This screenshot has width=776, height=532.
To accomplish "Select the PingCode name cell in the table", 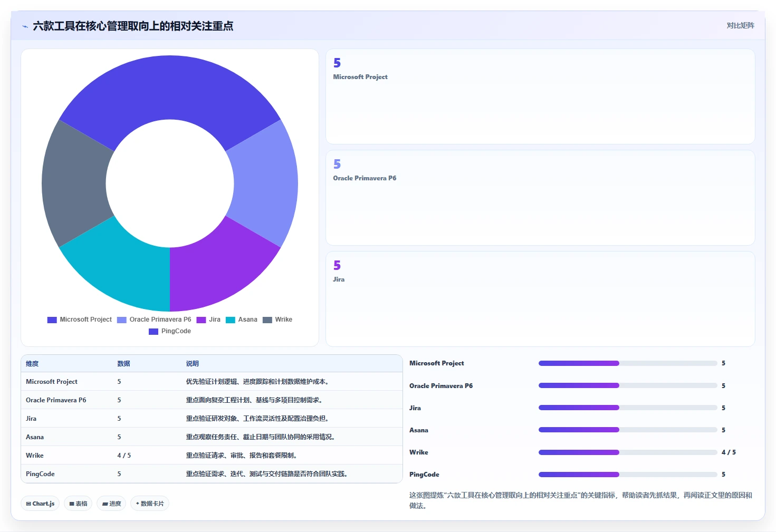I will 40,474.
